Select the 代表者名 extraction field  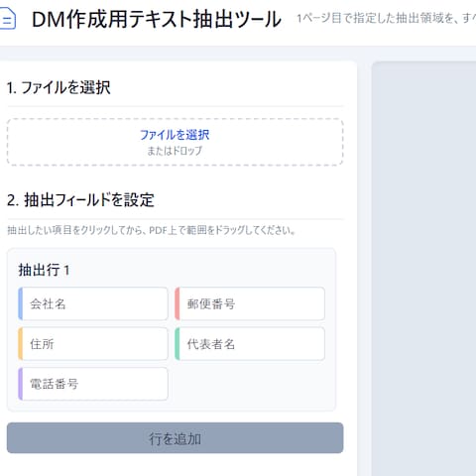250,344
